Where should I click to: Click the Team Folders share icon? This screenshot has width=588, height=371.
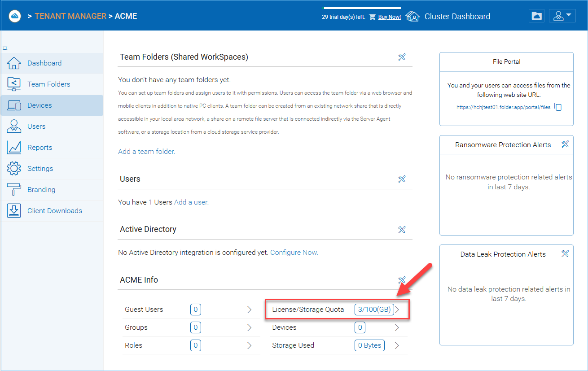coord(14,84)
